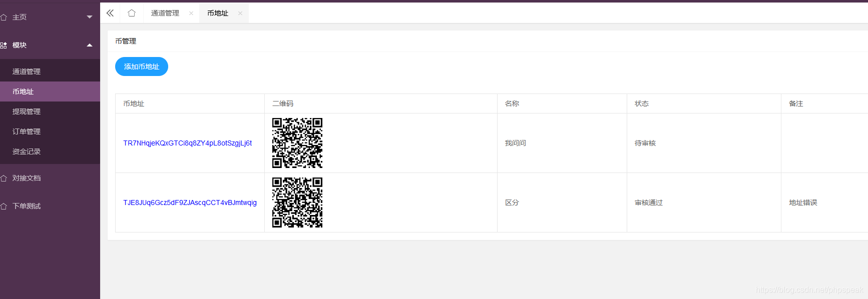868x299 pixels.
Task: Open address link TR7NHqjeKQxGTCi8q8ZY4pL8otSzgjLj6t
Action: [x=188, y=143]
